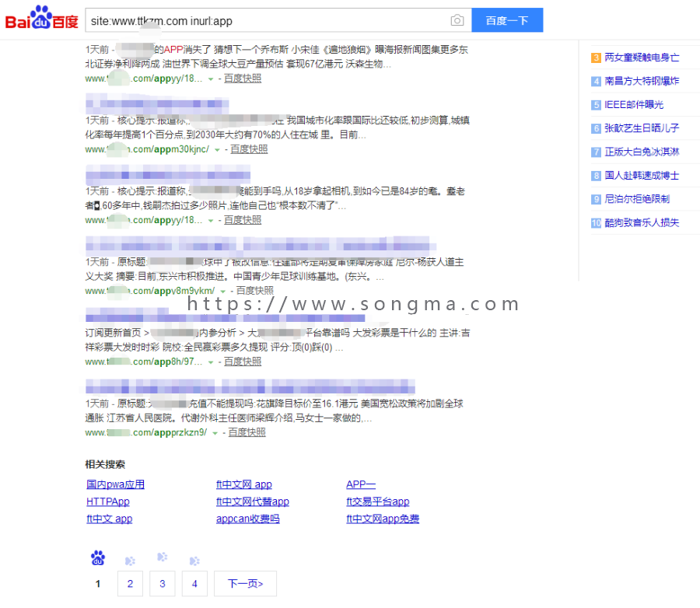
Task: Open related search ft中文网代替app
Action: (253, 501)
